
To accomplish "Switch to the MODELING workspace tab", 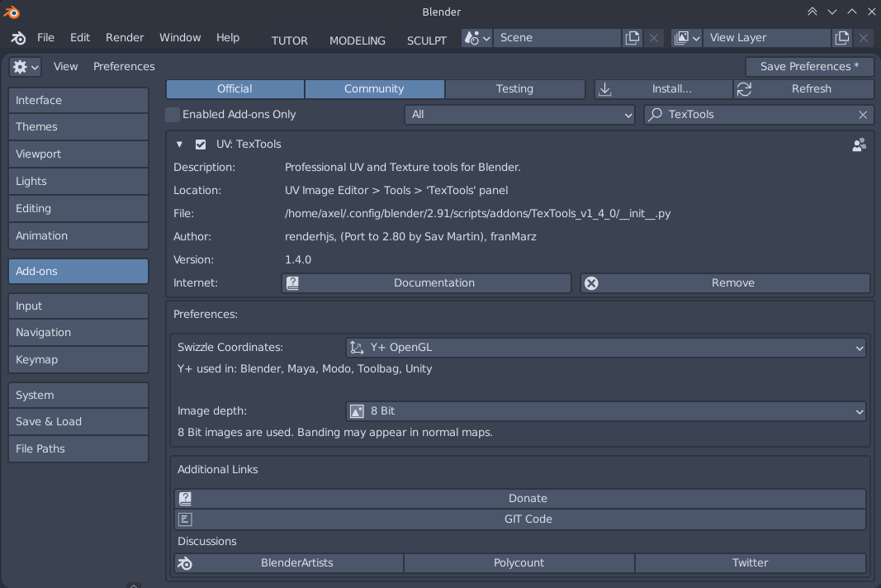I will tap(358, 40).
